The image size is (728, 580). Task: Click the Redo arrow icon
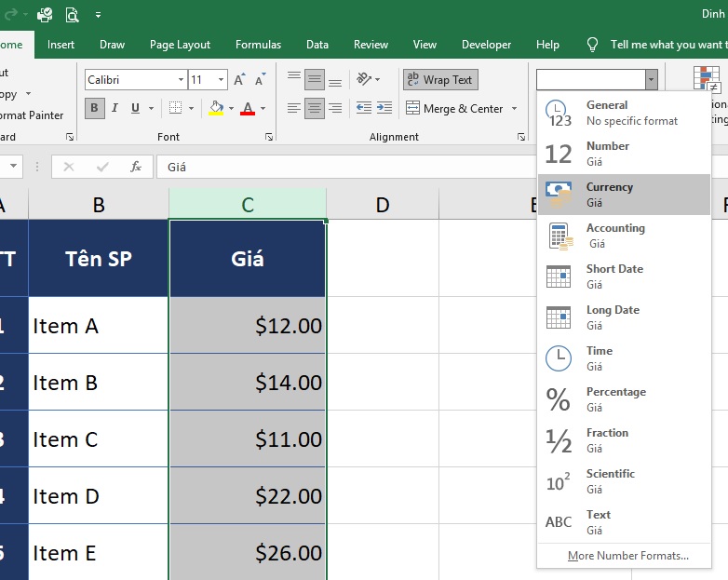(x=10, y=15)
